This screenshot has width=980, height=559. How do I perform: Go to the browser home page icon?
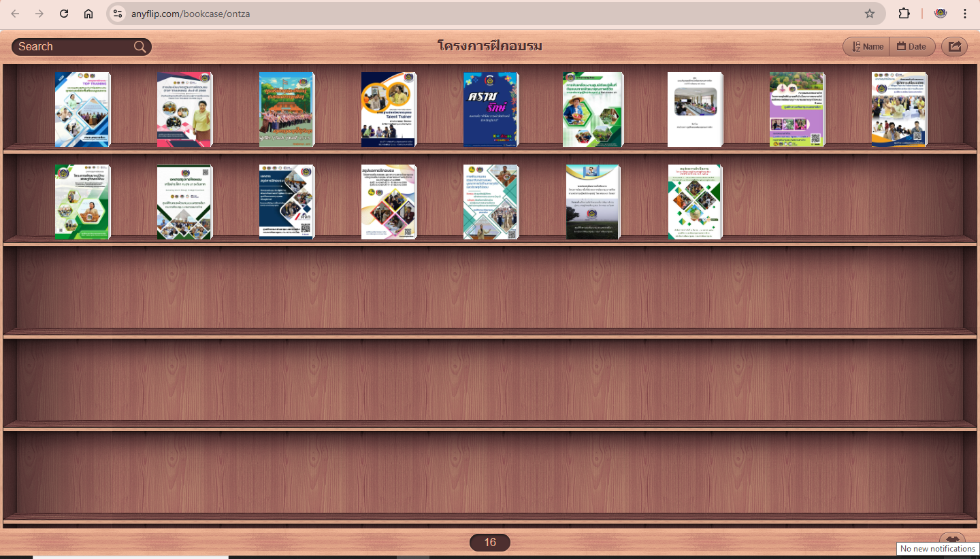pos(88,14)
